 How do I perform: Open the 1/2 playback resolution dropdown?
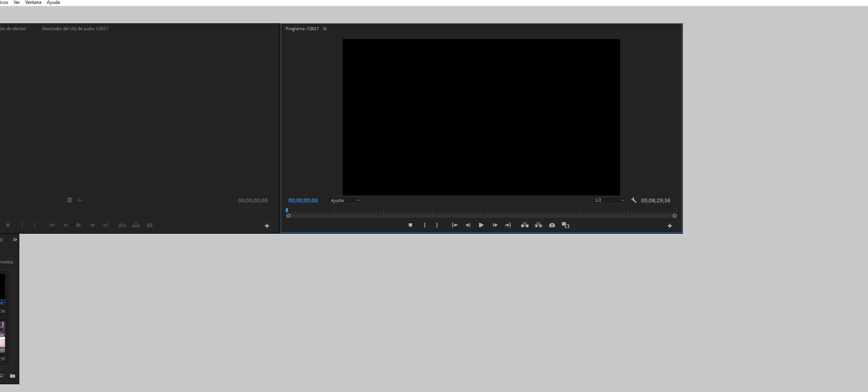tap(609, 200)
